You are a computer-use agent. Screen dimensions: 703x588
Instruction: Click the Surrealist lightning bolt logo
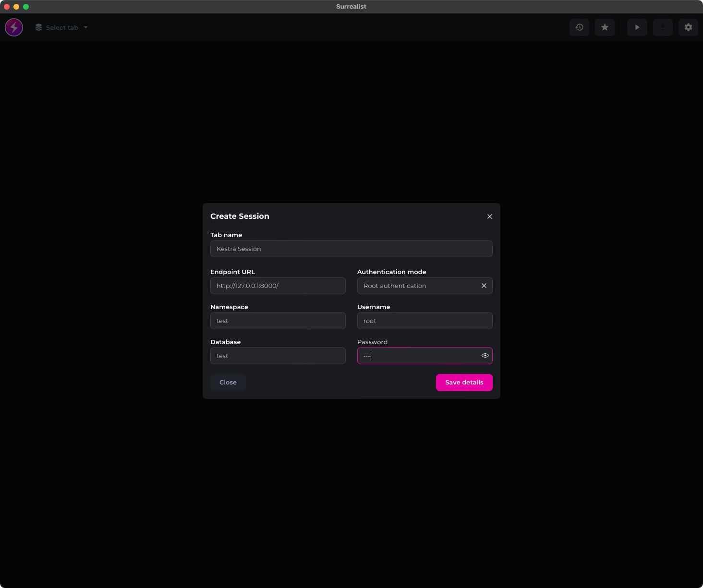click(x=13, y=27)
